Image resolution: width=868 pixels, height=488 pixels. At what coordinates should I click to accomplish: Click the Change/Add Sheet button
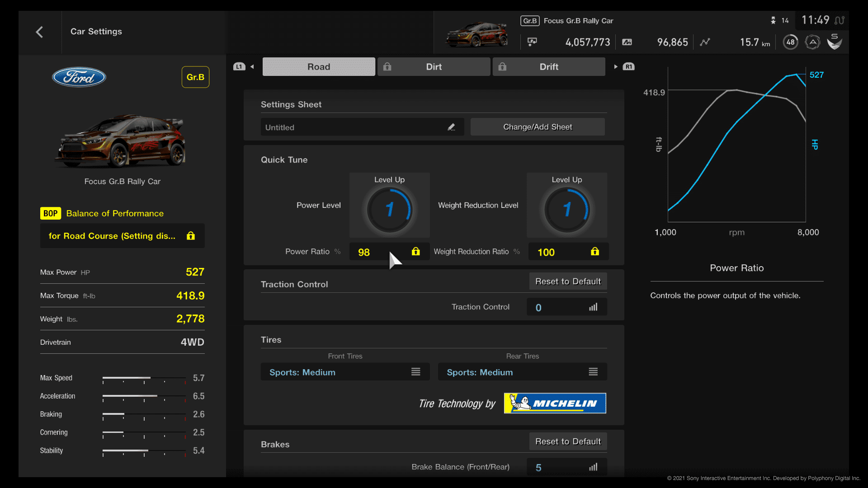click(x=538, y=127)
